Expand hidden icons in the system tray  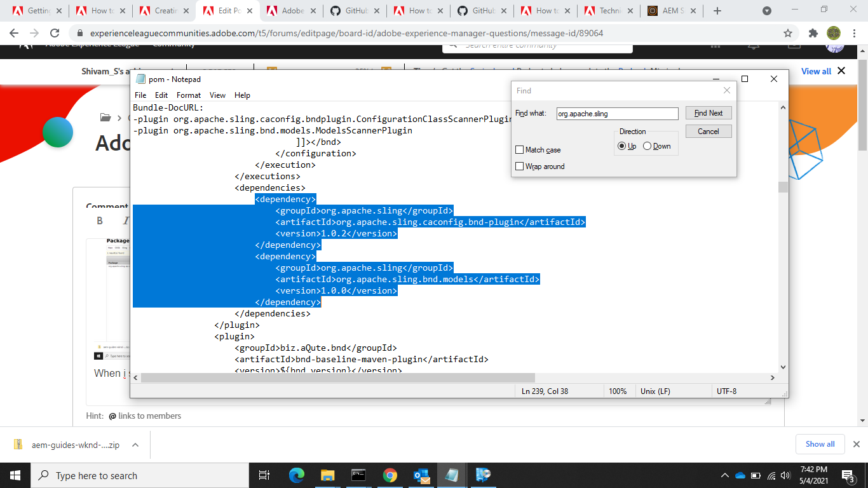click(724, 475)
